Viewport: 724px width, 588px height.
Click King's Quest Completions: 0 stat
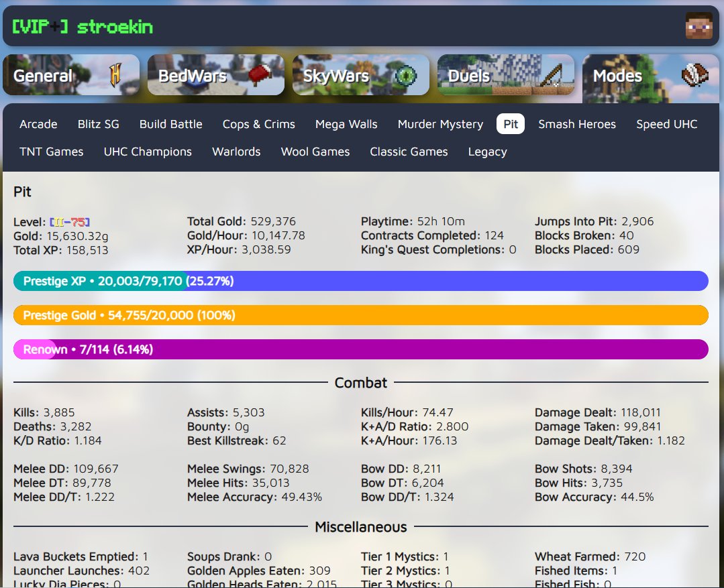pos(439,249)
